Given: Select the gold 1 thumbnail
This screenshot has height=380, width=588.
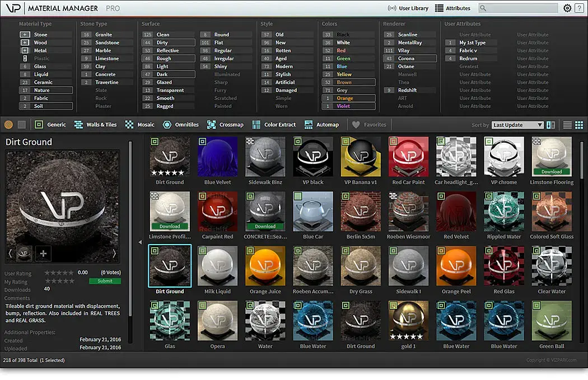Looking at the screenshot, I should pyautogui.click(x=408, y=321).
